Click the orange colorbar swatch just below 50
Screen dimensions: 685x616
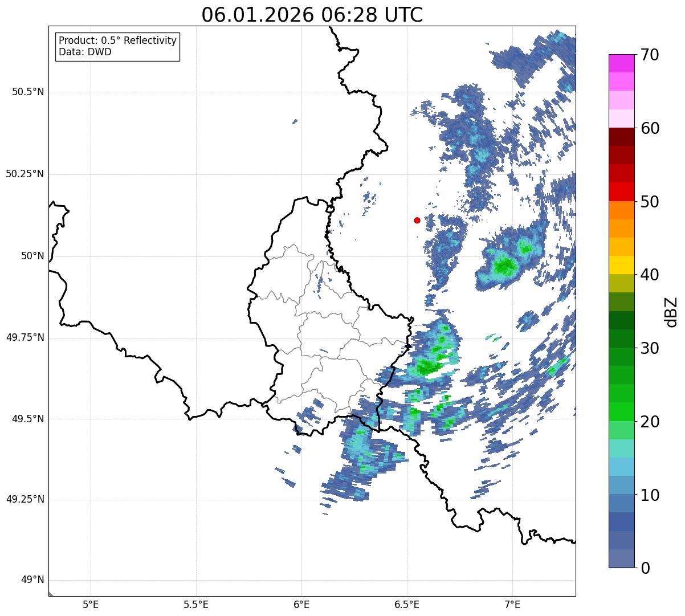(x=622, y=210)
